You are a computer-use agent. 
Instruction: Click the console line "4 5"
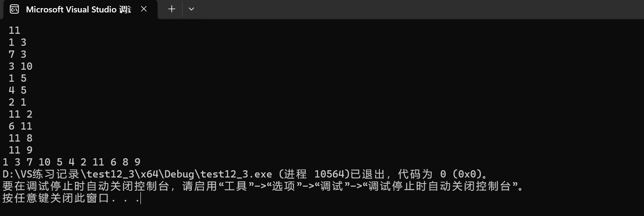click(17, 90)
